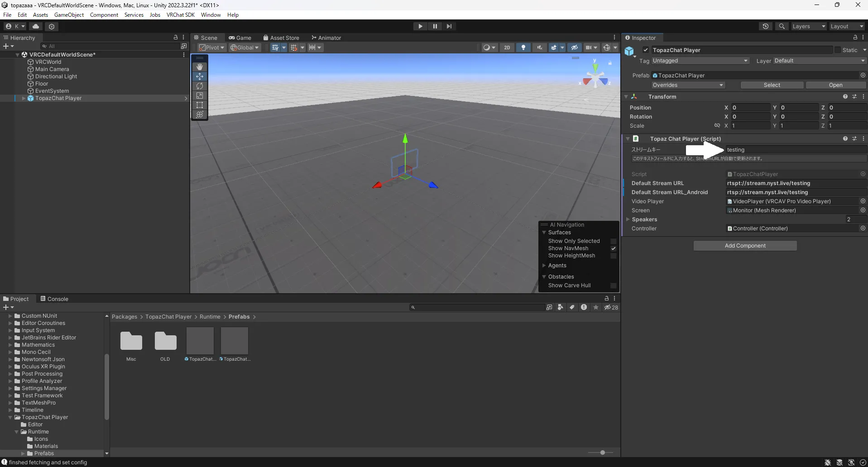Expand the Speakers array
The height and width of the screenshot is (467, 868).
pos(628,219)
